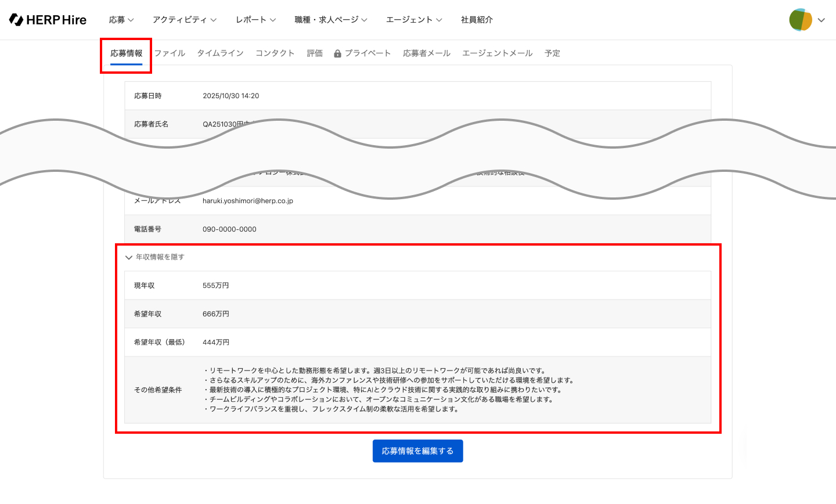Open the エージェント dropdown menu
Image resolution: width=836 pixels, height=504 pixels.
(x=413, y=20)
